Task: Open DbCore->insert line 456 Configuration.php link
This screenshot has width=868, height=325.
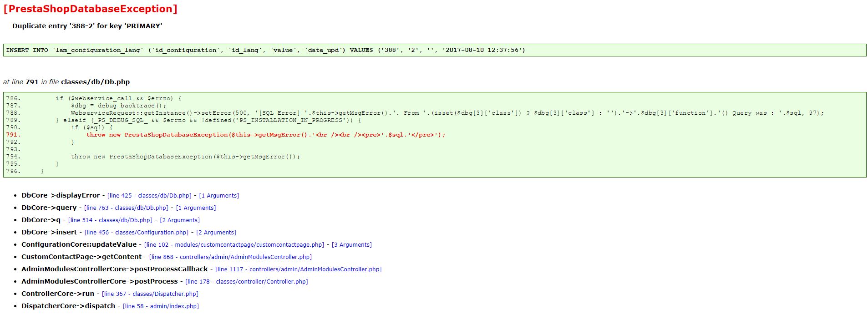Action: pyautogui.click(x=137, y=233)
